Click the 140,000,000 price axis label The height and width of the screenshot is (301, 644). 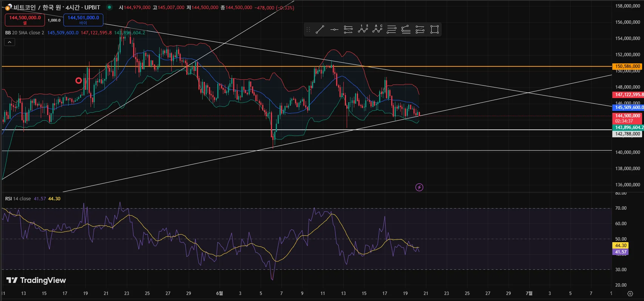[628, 152]
